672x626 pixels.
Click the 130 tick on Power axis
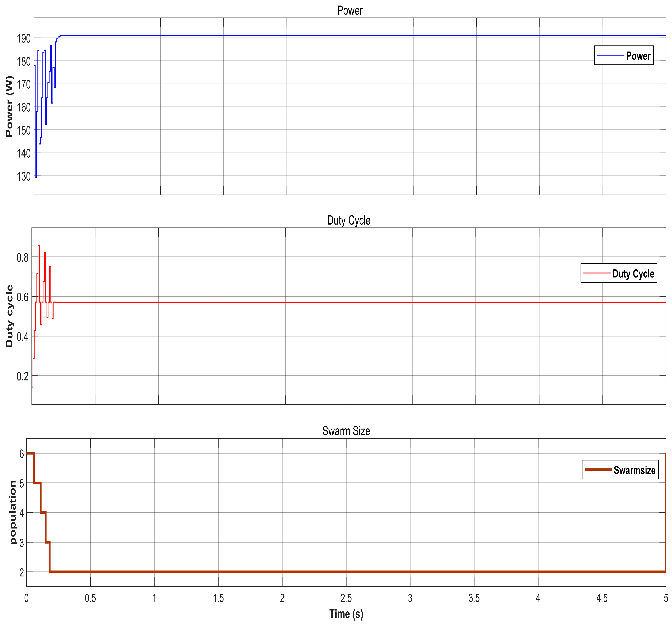tap(24, 176)
